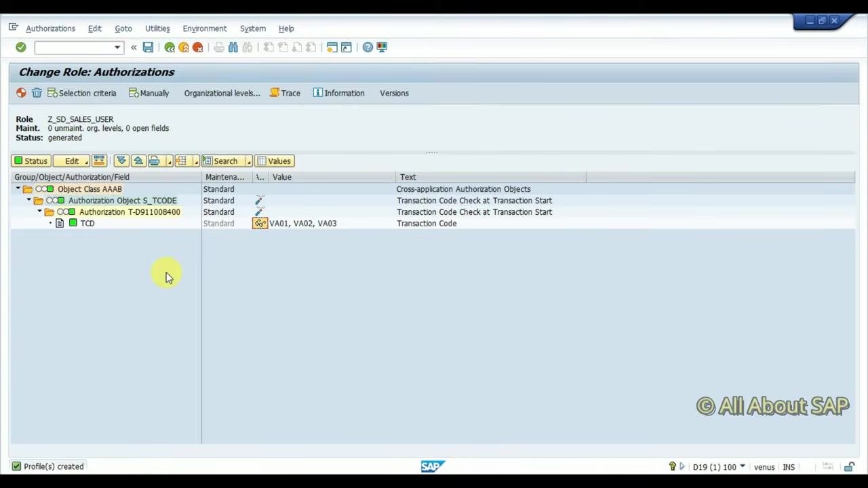Screen dimensions: 868x488
Task: Open the Goto menu
Action: [x=123, y=28]
